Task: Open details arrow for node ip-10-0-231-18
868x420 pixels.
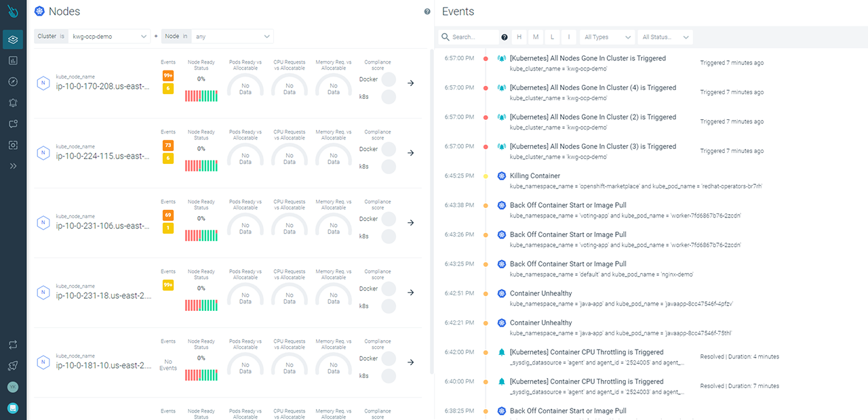Action: coord(410,293)
